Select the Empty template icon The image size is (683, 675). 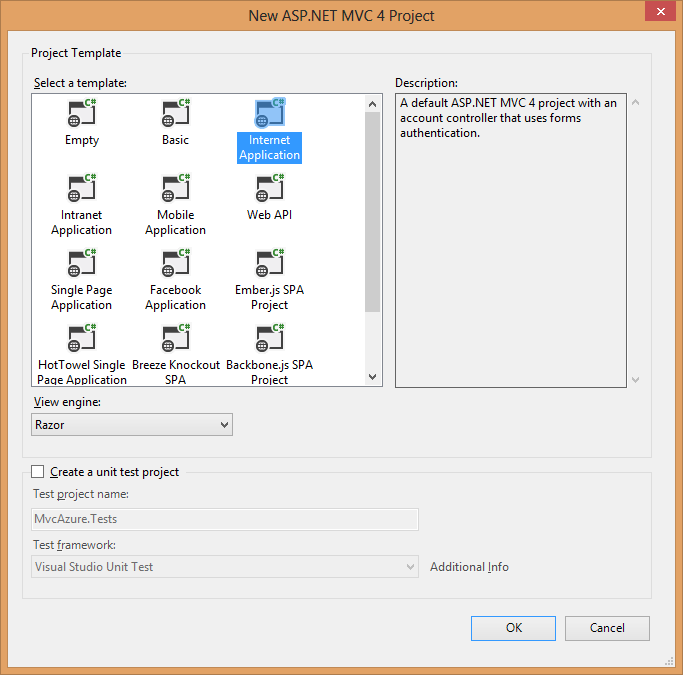(81, 113)
